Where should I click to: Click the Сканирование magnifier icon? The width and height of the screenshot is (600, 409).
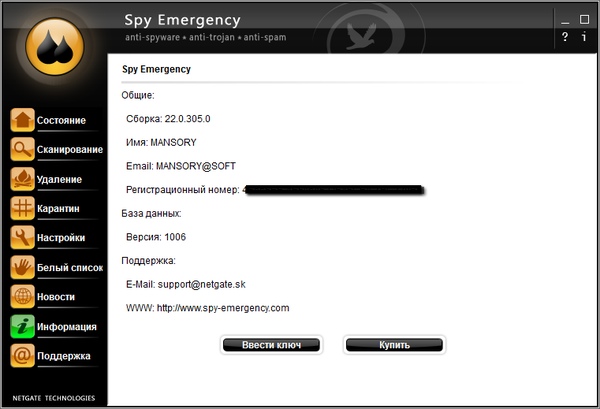pyautogui.click(x=22, y=150)
